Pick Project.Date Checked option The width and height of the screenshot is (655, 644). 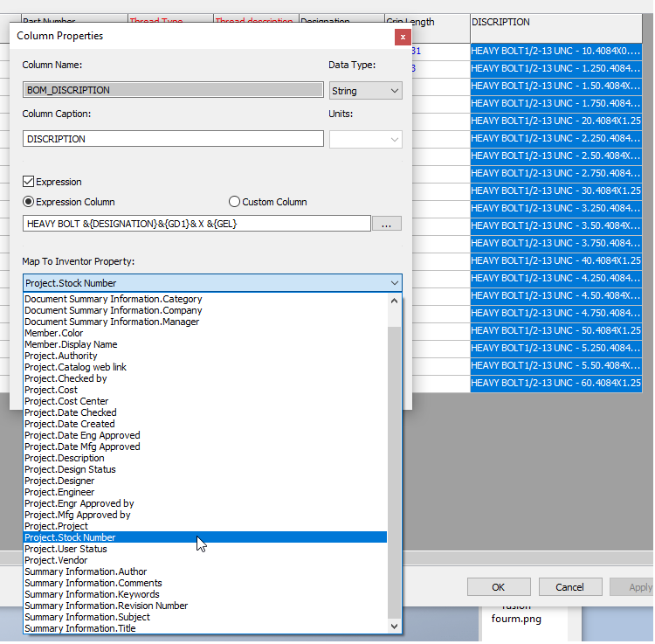(x=205, y=412)
